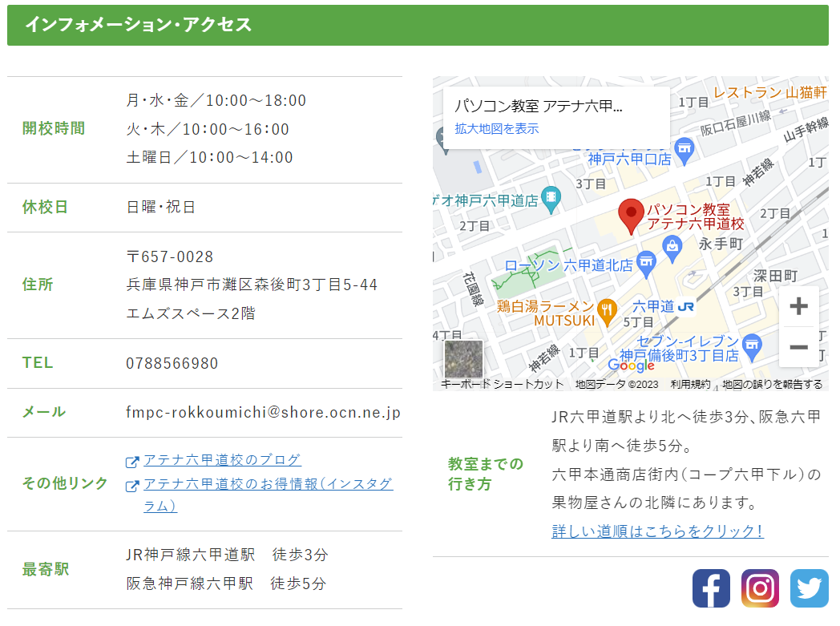Click 地図の誤りを報告する link

click(772, 385)
